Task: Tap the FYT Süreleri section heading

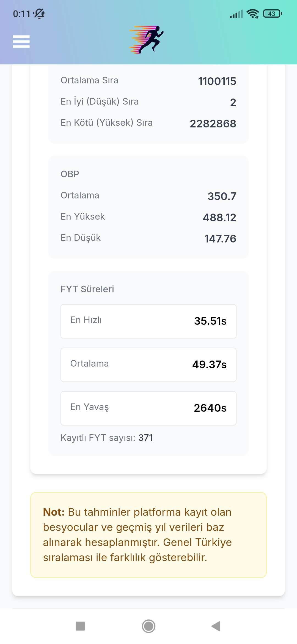Action: [87, 289]
